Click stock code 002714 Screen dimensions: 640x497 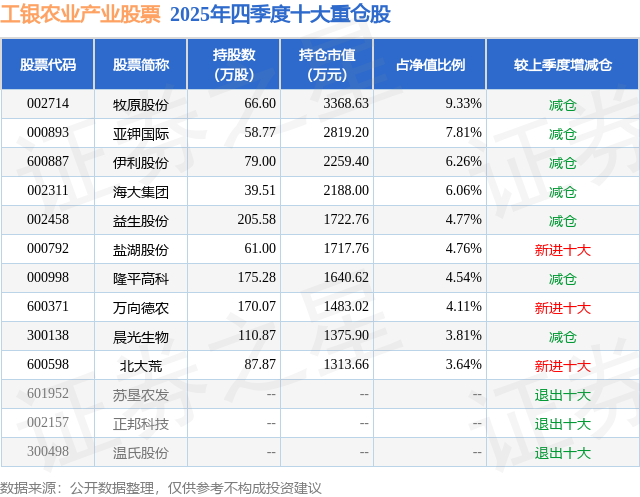coord(48,104)
